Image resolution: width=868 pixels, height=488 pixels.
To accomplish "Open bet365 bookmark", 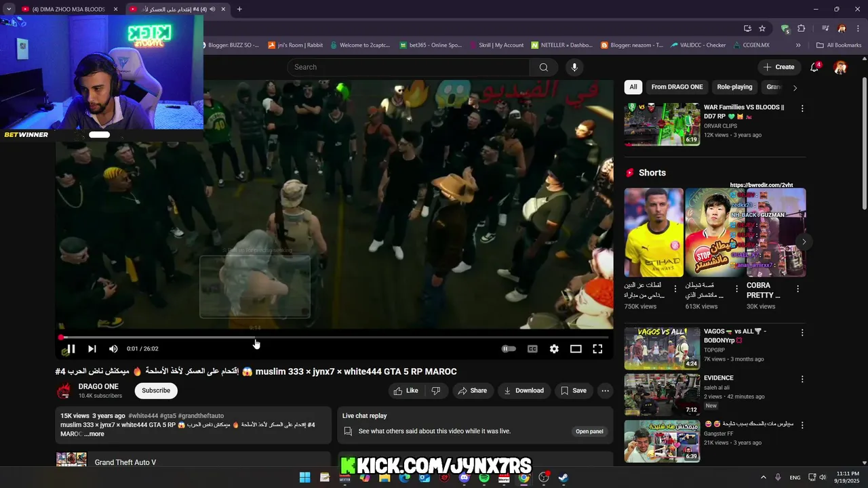I will [431, 45].
